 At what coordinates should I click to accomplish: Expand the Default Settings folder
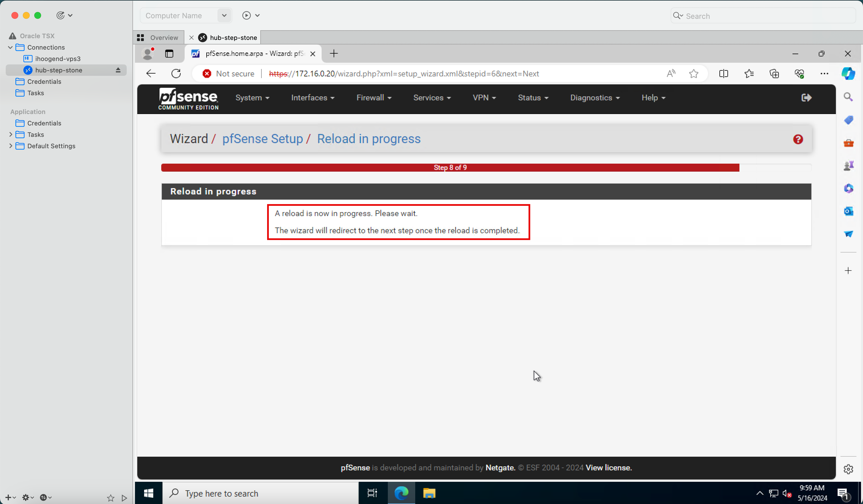[x=10, y=146]
